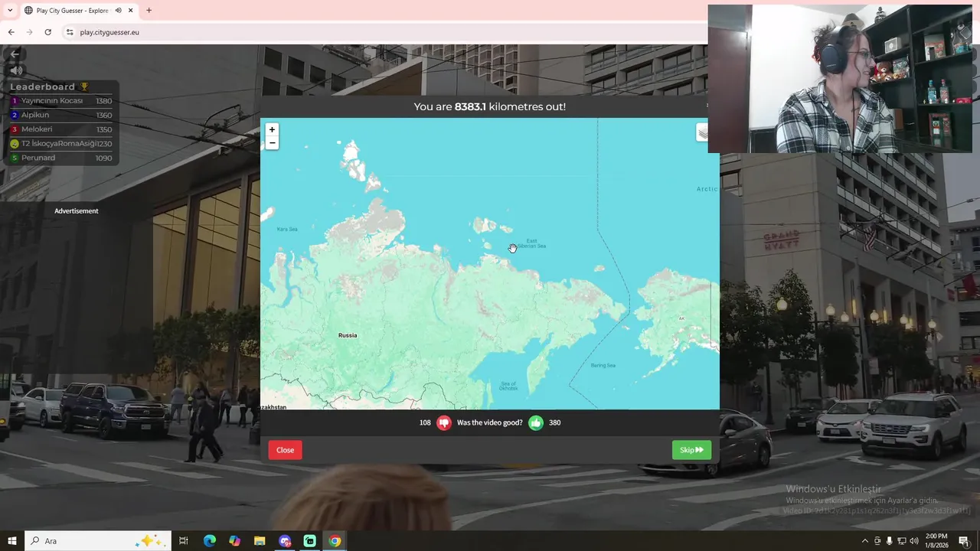View site information icon in address bar

[x=70, y=32]
